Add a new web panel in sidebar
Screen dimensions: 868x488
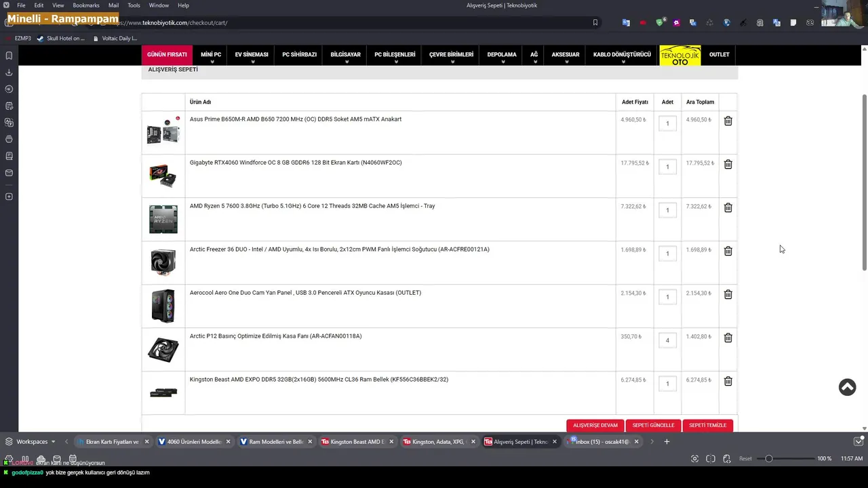tap(9, 197)
